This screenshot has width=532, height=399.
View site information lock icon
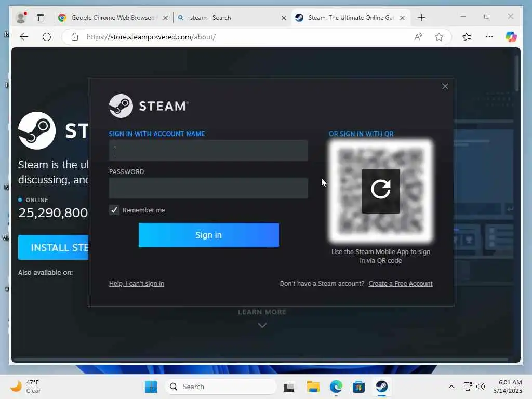[75, 37]
